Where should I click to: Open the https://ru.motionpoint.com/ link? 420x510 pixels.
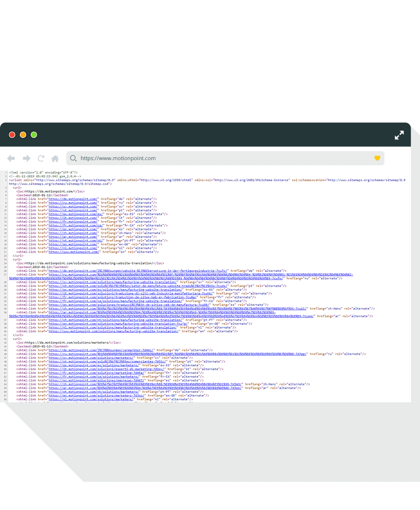coord(73,203)
